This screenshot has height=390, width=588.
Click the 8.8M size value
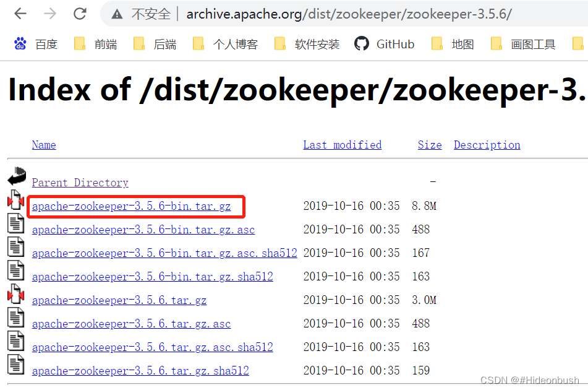424,206
